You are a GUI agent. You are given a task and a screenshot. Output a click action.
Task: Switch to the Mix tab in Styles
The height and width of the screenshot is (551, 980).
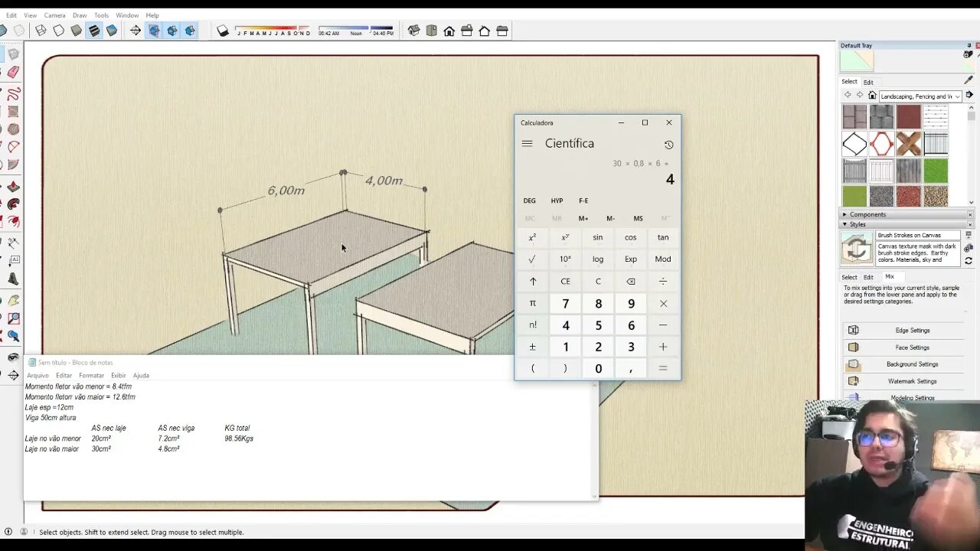[x=890, y=277]
